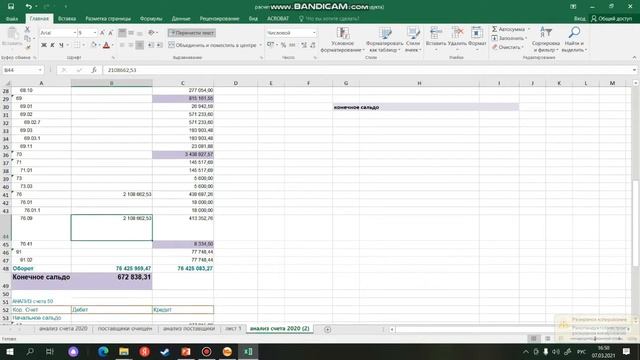This screenshot has height=360, width=640.
Task: Pick font color red A button
Action: [x=106, y=45]
